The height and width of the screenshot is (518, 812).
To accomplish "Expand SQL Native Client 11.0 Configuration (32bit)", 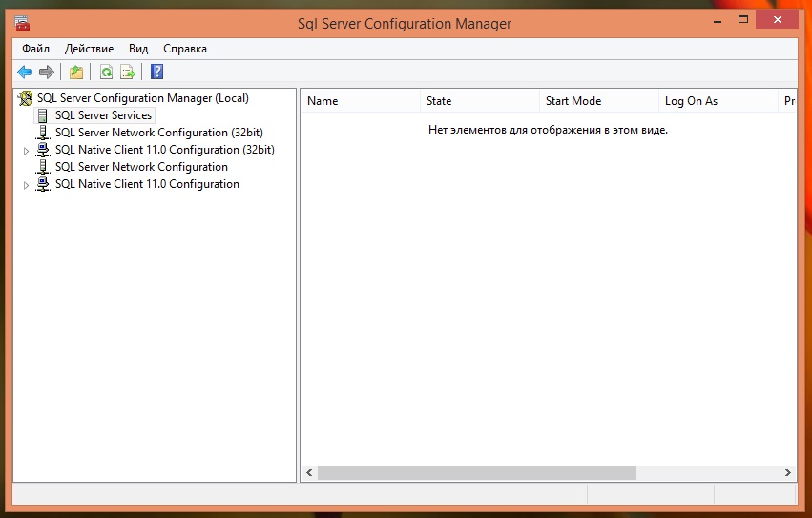I will [x=26, y=151].
